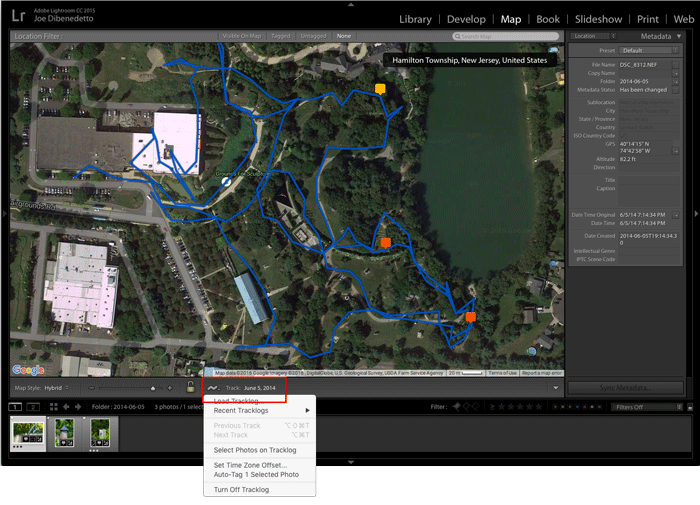Select the None location filter

[344, 36]
